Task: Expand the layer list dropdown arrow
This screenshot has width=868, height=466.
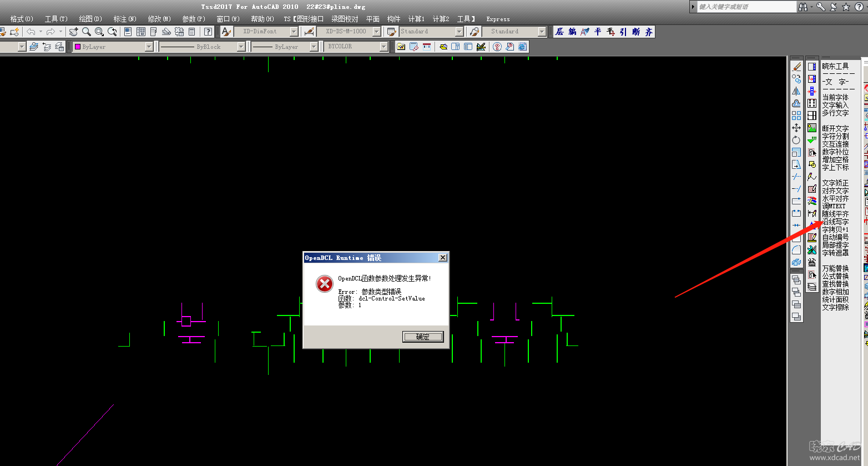Action: pyautogui.click(x=22, y=47)
